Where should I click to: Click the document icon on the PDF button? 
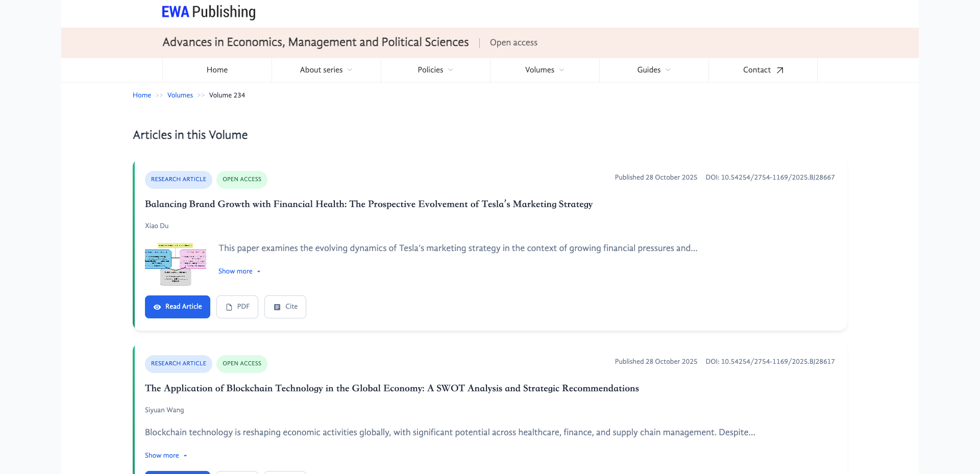(x=229, y=307)
